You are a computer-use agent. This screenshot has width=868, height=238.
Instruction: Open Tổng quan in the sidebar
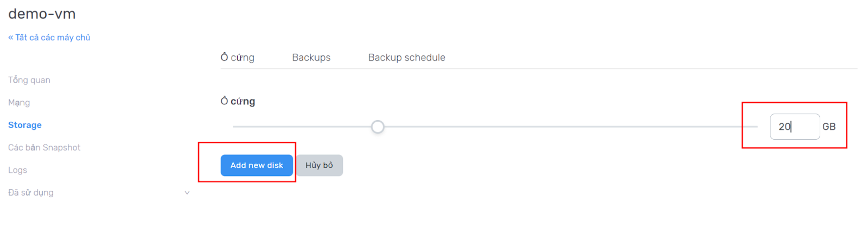coord(29,80)
